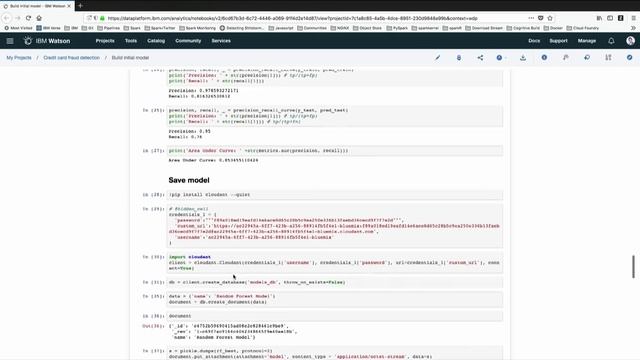This screenshot has height=360, width=640.
Task: Open the Pipelines bookmark folder
Action: [x=109, y=28]
